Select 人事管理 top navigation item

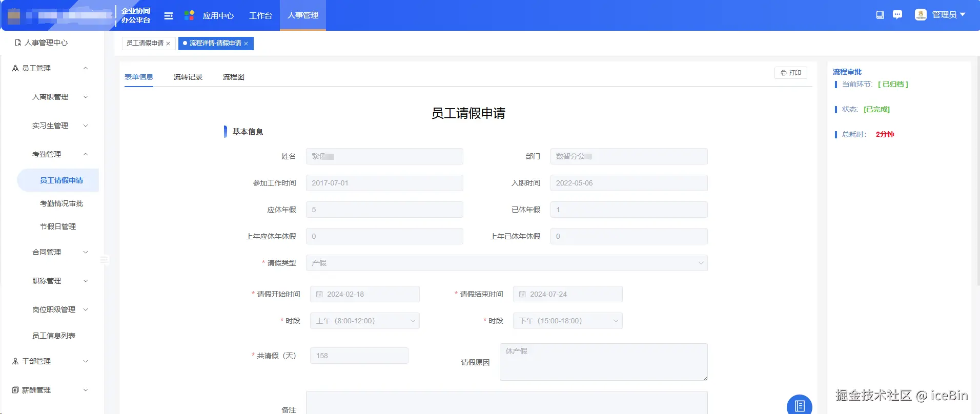point(303,15)
